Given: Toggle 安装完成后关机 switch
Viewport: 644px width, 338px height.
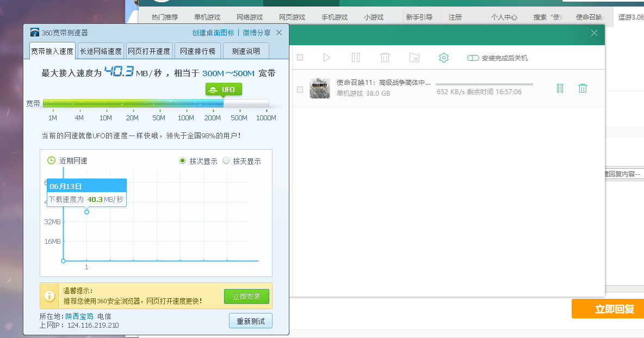Looking at the screenshot, I should [x=473, y=58].
